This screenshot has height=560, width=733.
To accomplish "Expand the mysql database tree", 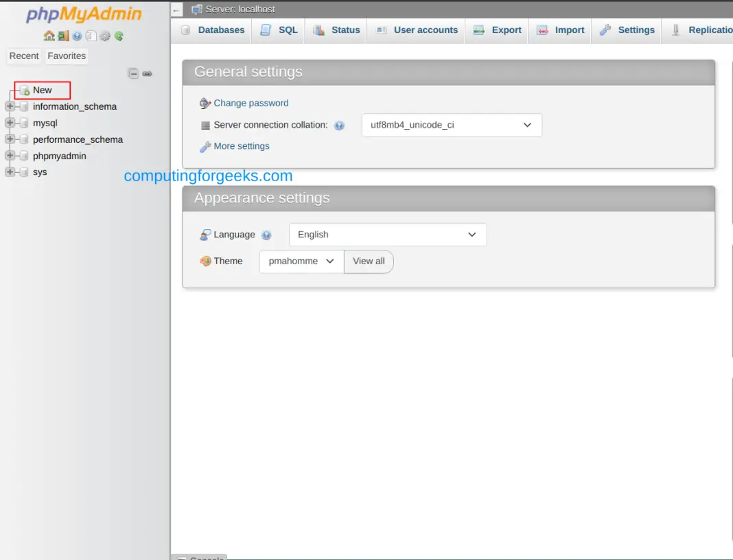I will click(x=9, y=123).
